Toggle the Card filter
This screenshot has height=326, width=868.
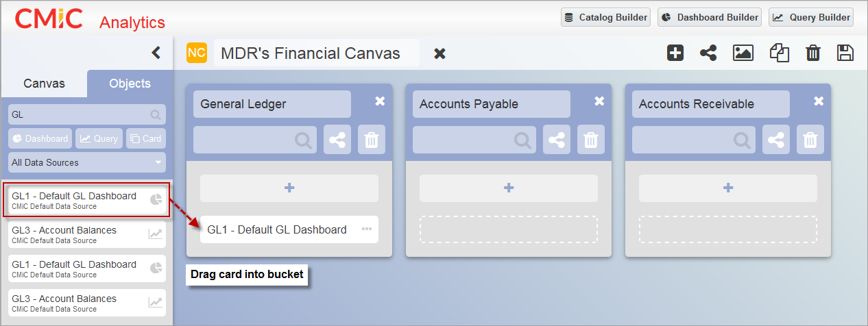(x=146, y=138)
